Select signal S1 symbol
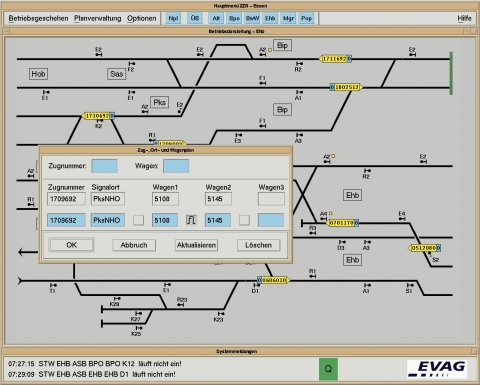Viewport: 480px width, 385px height. 410,285
